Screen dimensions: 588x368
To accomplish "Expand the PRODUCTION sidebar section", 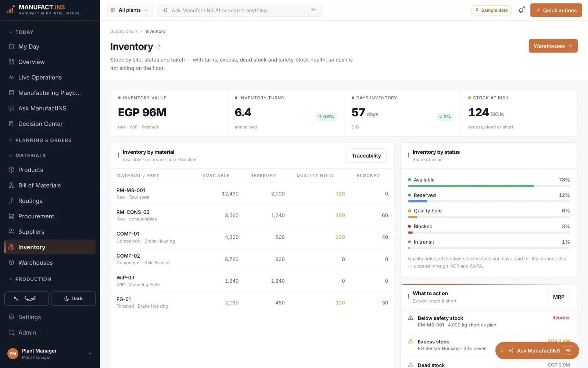I will point(30,279).
